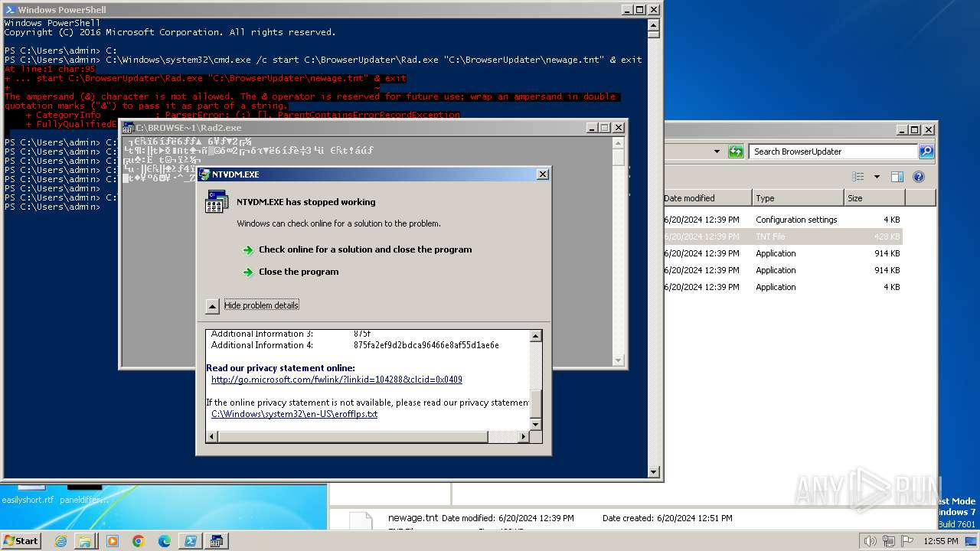Click the Rad2.exe console window title icon
Viewport: 980px width, 551px height.
click(129, 128)
